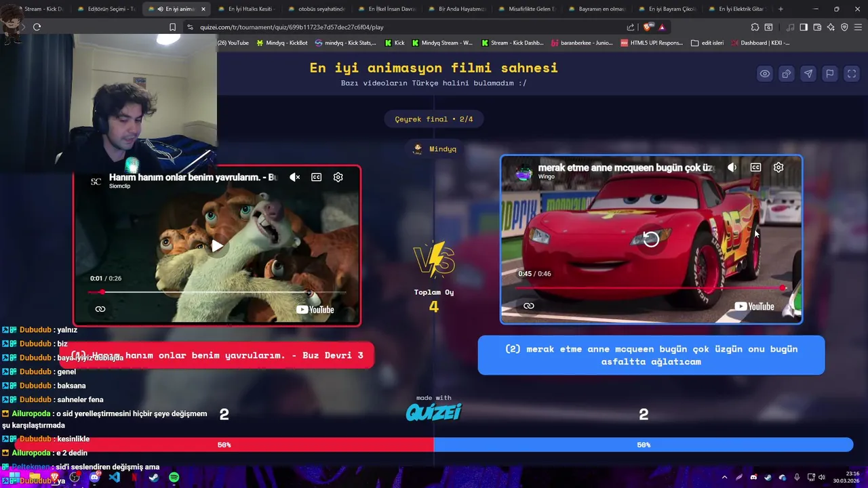Screen dimensions: 868x488
Task: Mute the McQueen video speaker icon
Action: (x=732, y=167)
